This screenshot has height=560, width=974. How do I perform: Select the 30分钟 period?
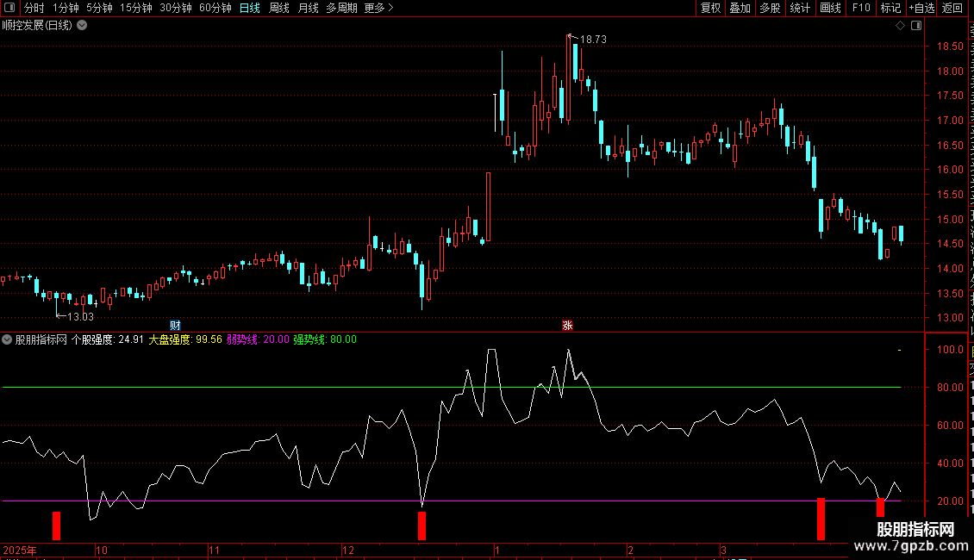pyautogui.click(x=176, y=8)
